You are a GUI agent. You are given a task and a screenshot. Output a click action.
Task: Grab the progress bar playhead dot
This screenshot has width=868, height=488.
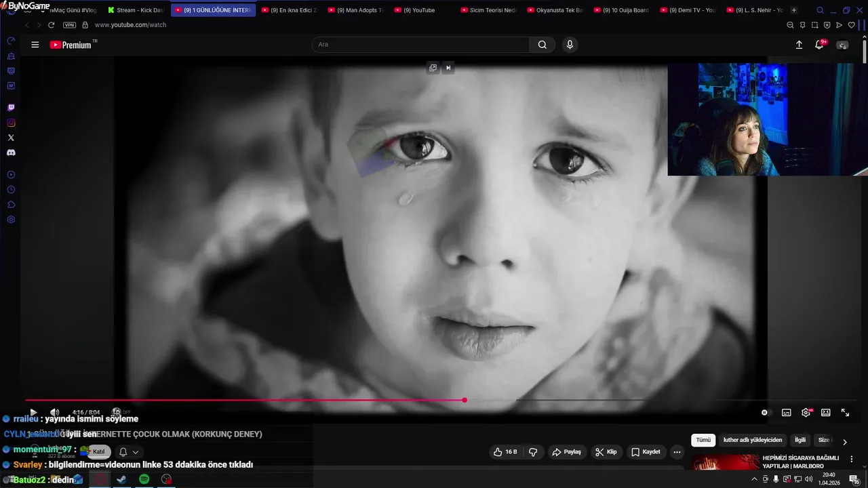465,400
